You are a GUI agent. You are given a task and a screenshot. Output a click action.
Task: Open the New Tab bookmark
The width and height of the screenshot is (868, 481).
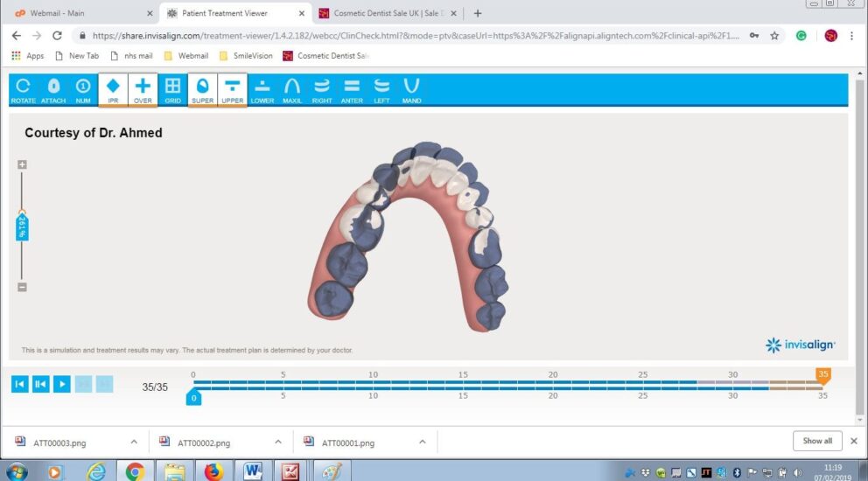click(x=77, y=56)
